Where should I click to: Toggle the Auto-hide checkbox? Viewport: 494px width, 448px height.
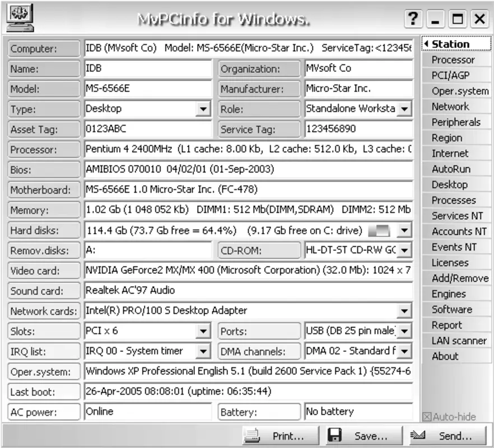click(427, 417)
